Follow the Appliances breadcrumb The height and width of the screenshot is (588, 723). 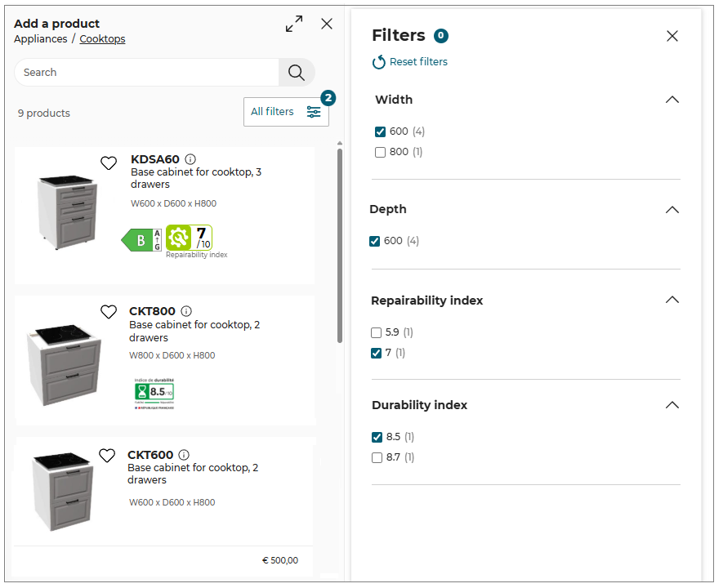click(40, 38)
